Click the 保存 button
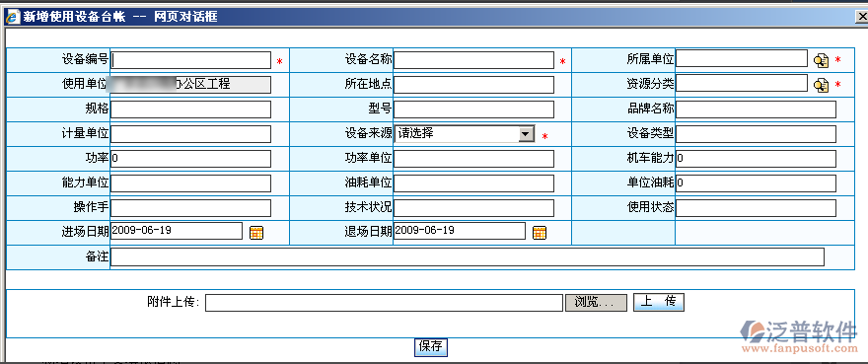 pyautogui.click(x=430, y=347)
